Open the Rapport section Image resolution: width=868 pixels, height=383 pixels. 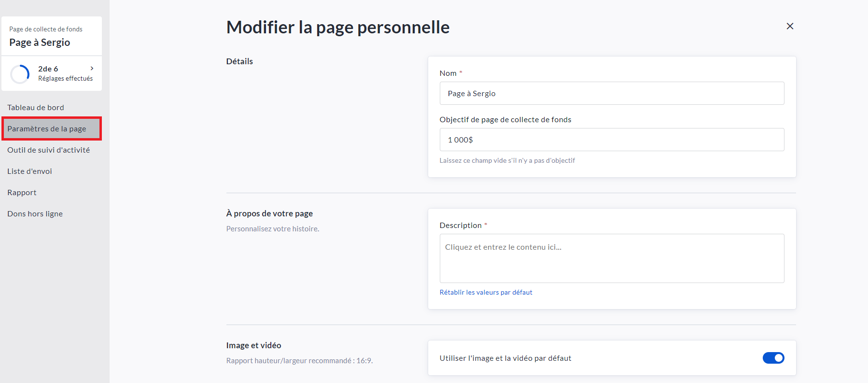tap(22, 193)
